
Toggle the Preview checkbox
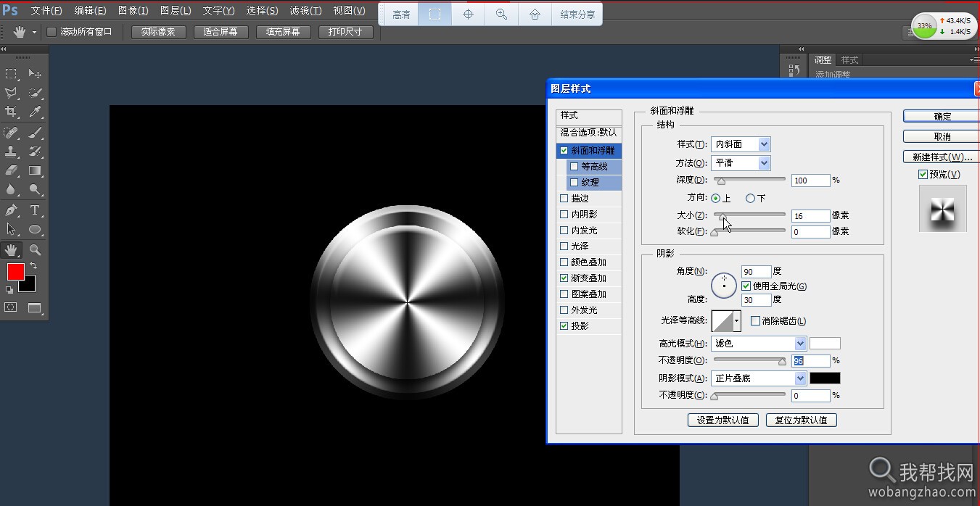coord(923,175)
